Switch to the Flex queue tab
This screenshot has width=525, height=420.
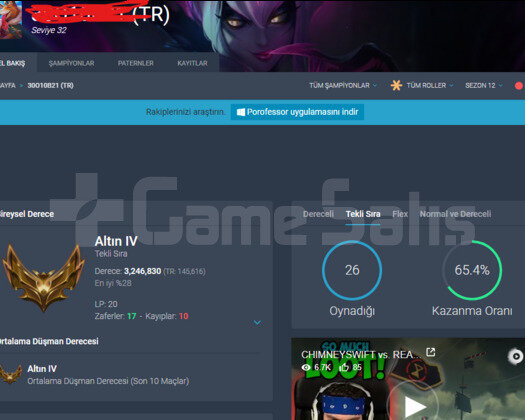click(x=400, y=214)
